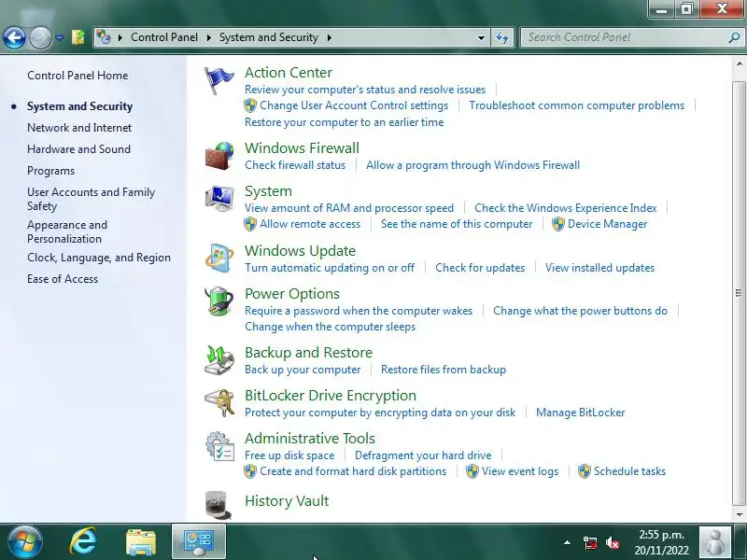Open View event logs link
This screenshot has width=747, height=560.
click(520, 471)
